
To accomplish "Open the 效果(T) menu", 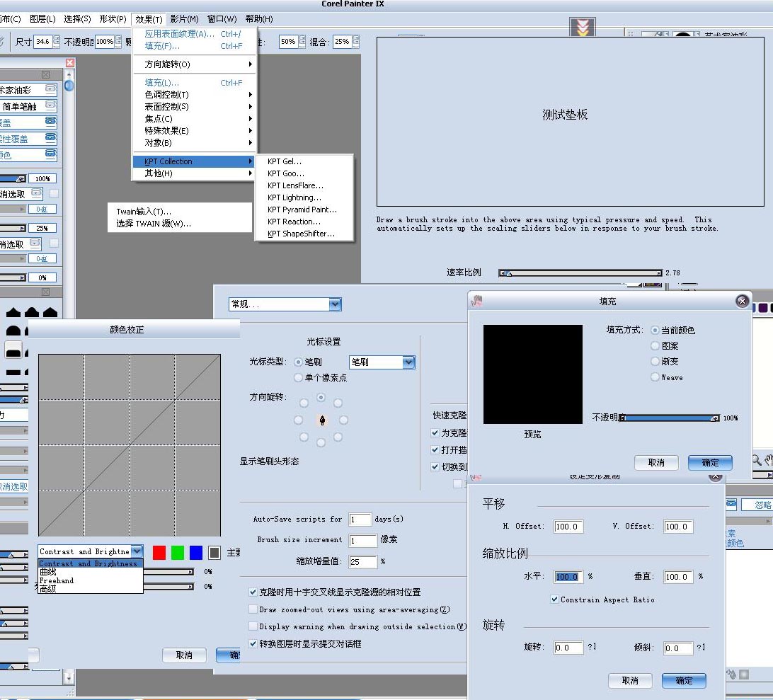I will point(149,19).
